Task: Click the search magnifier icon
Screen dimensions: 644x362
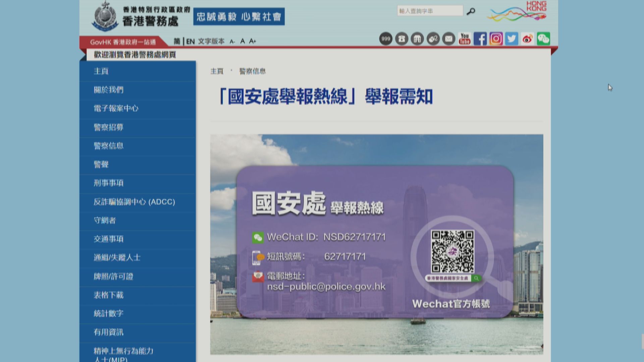Action: tap(471, 11)
